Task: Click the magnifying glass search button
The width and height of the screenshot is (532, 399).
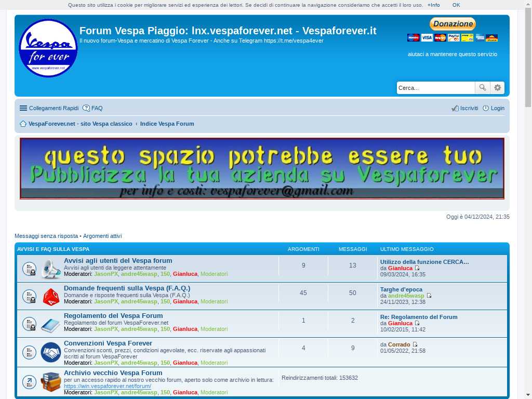Action: tap(483, 88)
